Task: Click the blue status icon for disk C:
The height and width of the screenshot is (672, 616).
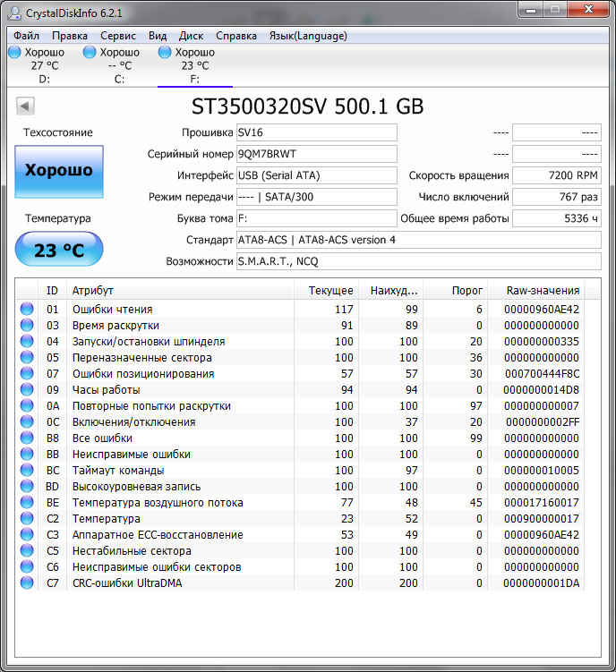Action: click(x=90, y=52)
